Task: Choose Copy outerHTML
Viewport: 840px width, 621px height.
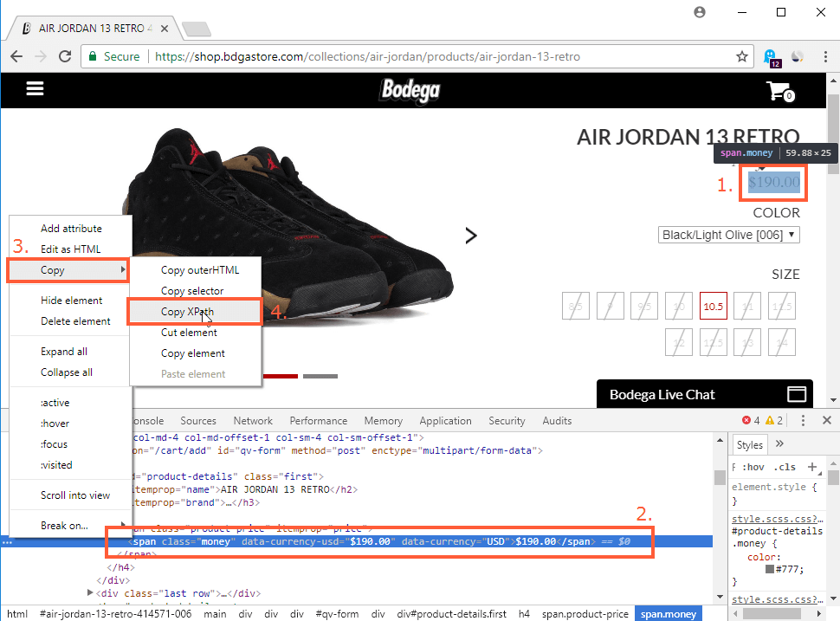Action: click(195, 270)
